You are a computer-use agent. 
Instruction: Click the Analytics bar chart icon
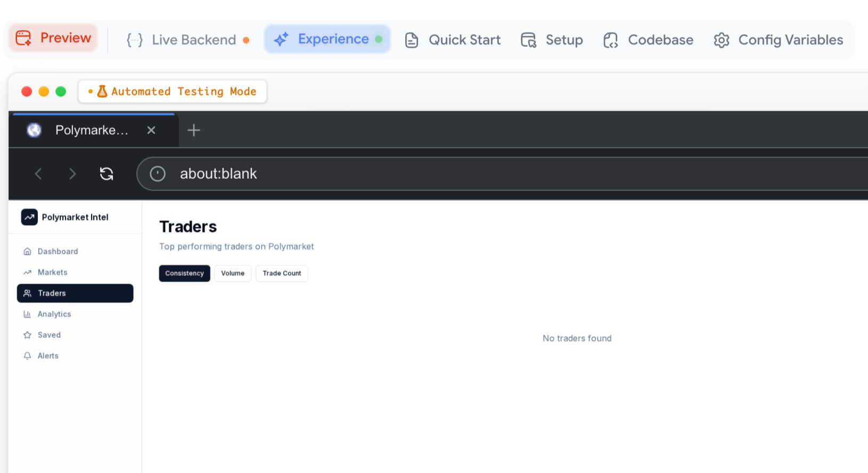(x=27, y=314)
